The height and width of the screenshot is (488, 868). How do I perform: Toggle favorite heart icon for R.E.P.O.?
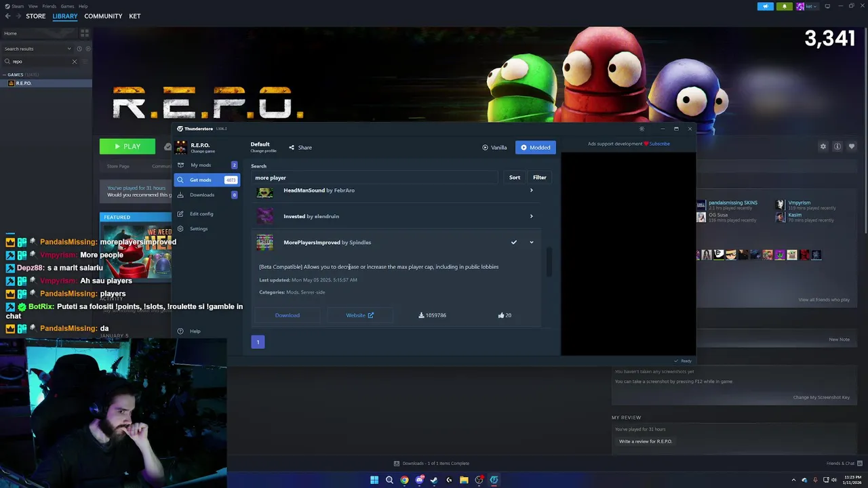[x=852, y=146]
